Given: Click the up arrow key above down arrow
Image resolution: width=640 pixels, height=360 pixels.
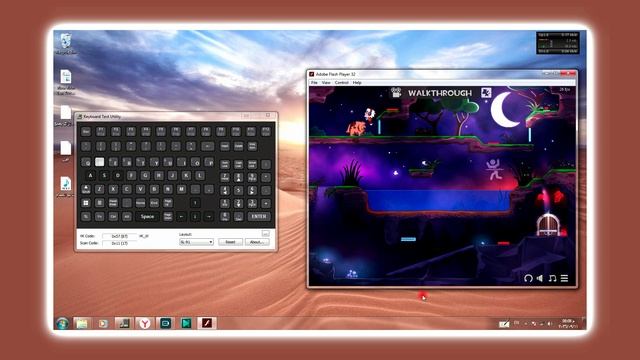Looking at the screenshot, I should 195,202.
